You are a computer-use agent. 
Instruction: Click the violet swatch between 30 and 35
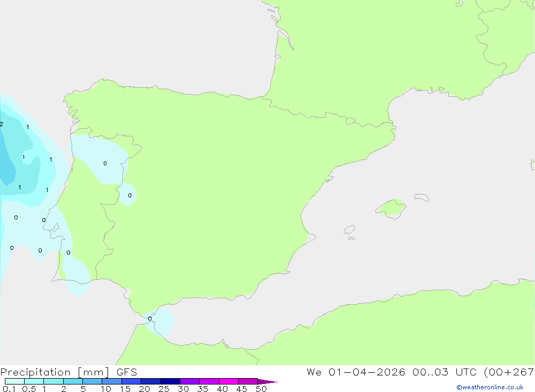click(x=190, y=381)
